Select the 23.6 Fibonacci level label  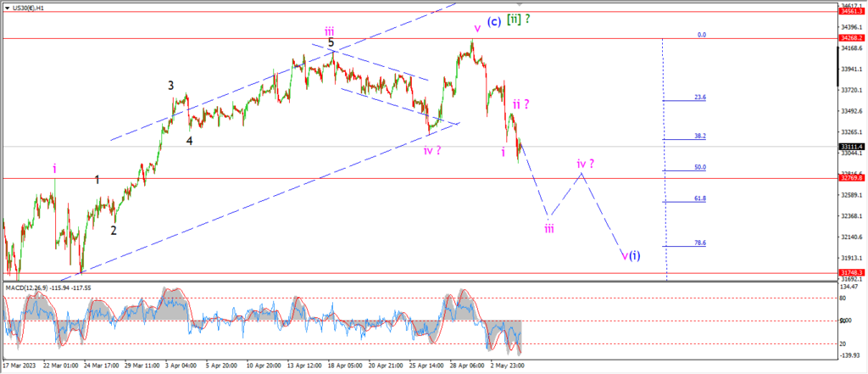[x=699, y=97]
